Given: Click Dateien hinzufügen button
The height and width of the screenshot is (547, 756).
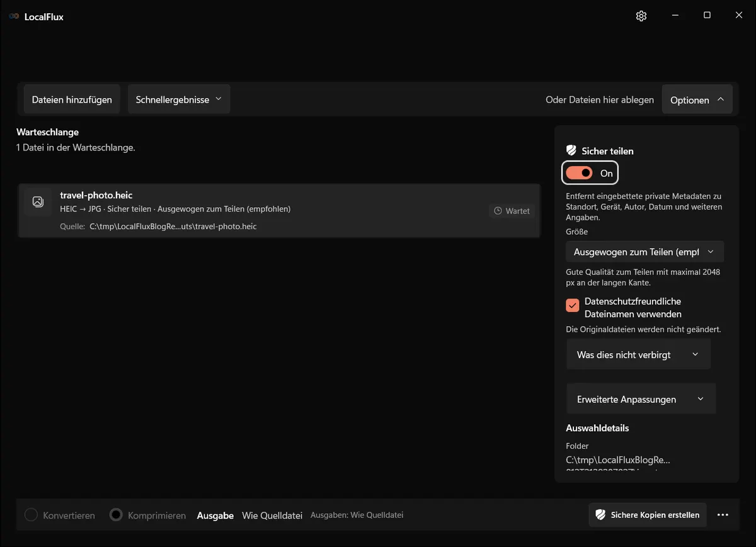Looking at the screenshot, I should [x=72, y=99].
